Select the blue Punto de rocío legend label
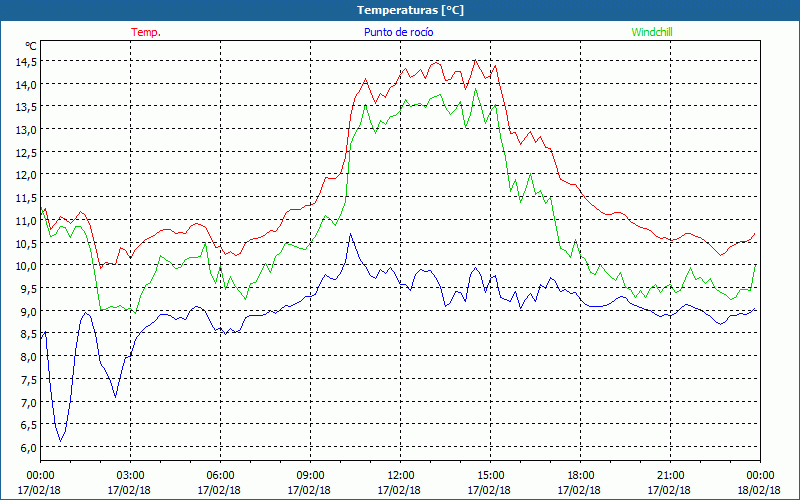Viewport: 800px width, 500px height. (398, 32)
